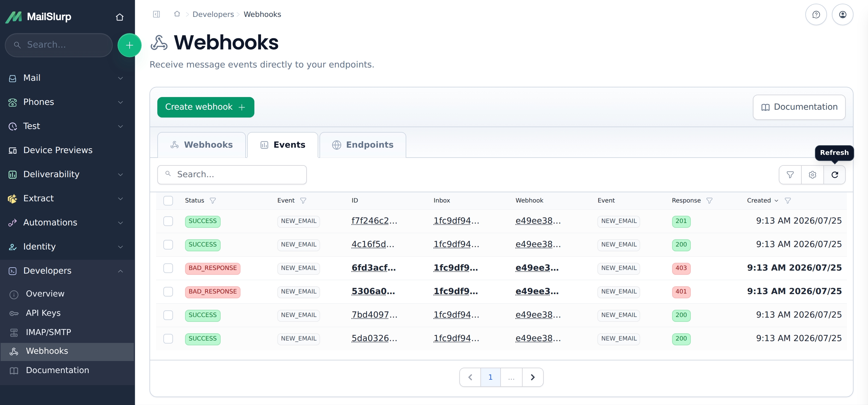Sort by Created column arrow

tap(776, 200)
